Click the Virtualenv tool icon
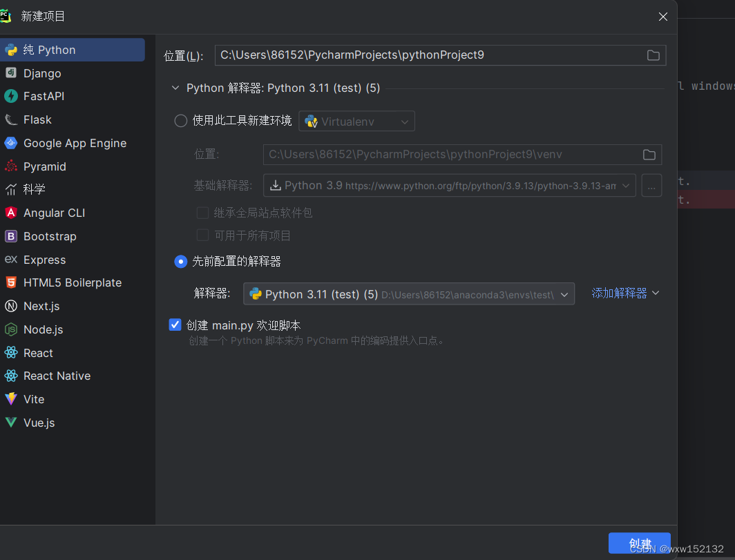This screenshot has height=560, width=735. point(311,122)
